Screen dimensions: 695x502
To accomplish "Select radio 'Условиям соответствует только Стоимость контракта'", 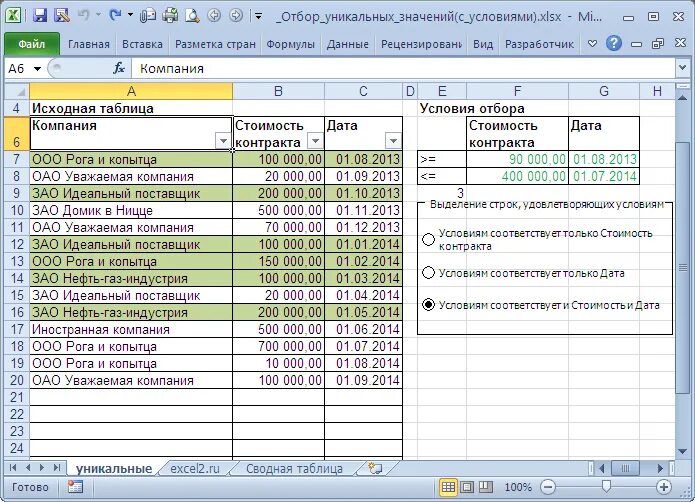I will click(x=428, y=239).
